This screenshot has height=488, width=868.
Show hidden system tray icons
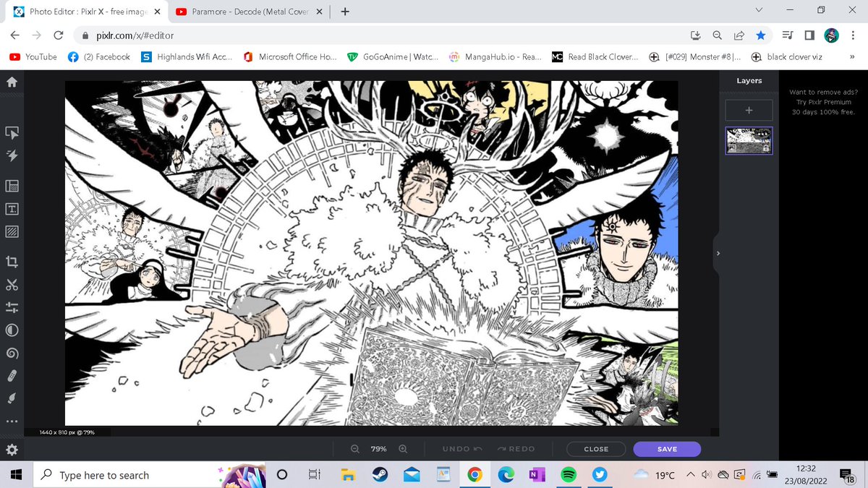coord(690,474)
